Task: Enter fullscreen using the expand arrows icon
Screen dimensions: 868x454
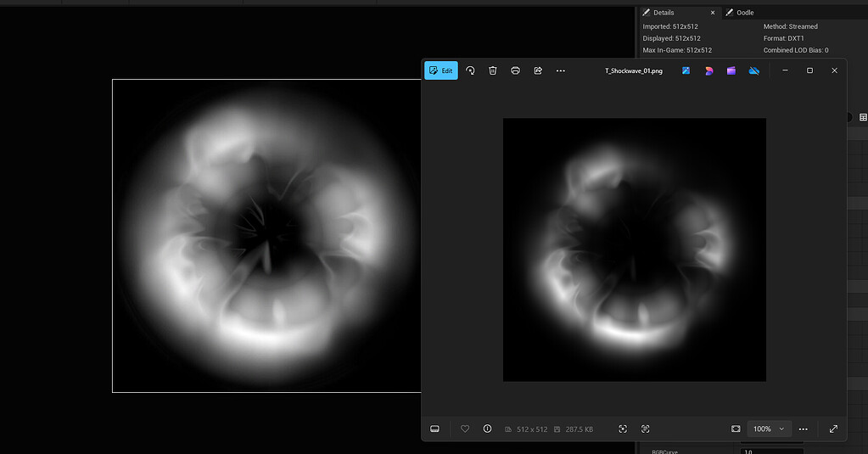Action: pos(833,429)
